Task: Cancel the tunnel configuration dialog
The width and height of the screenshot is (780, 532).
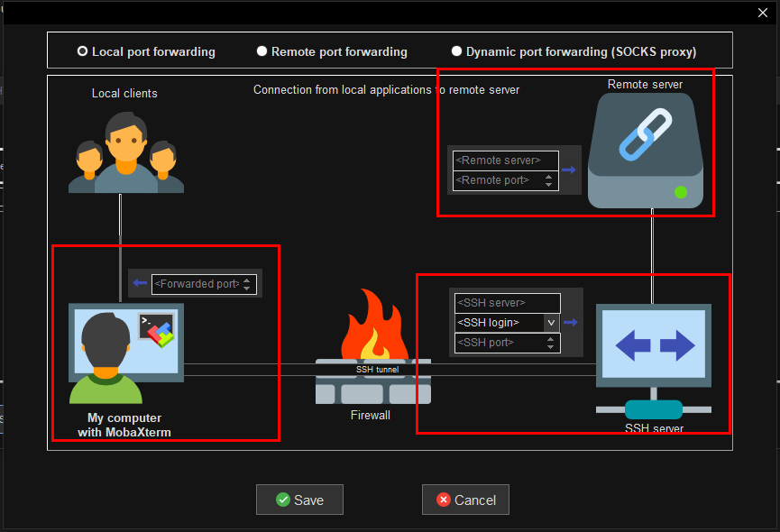Action: 465,500
